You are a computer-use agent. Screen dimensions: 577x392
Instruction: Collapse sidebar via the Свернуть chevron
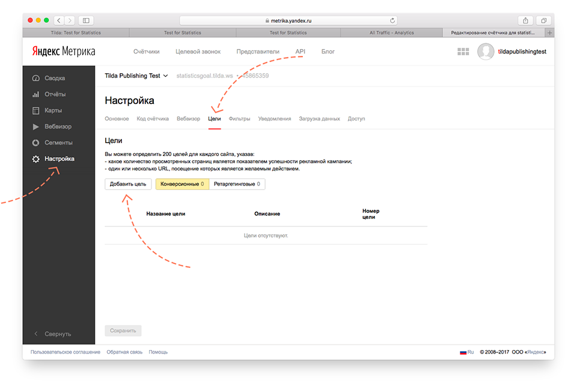coord(35,334)
